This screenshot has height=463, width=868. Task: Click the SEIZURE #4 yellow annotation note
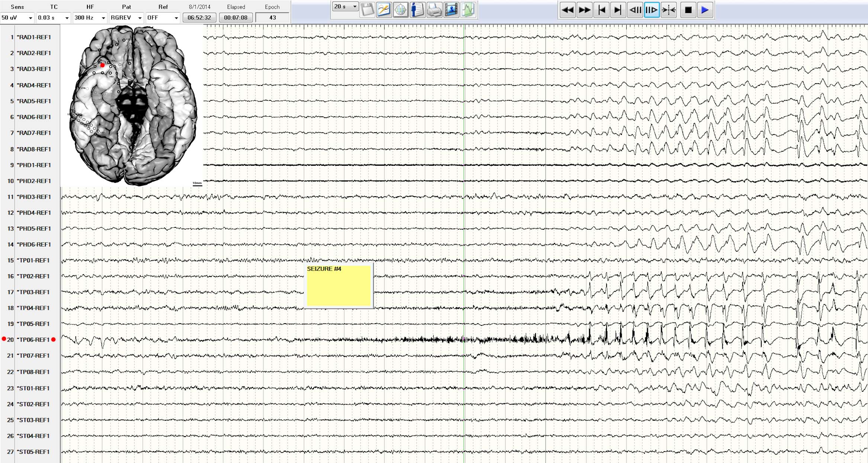(339, 285)
